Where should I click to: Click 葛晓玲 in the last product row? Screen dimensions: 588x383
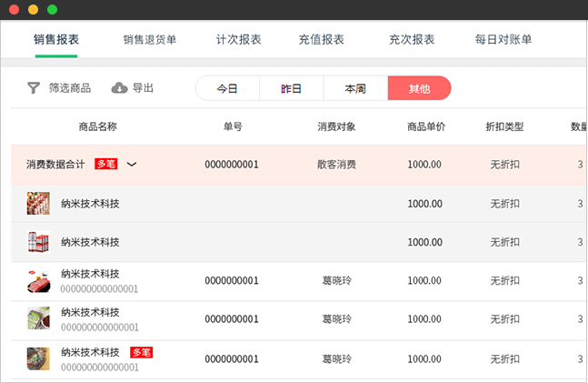click(337, 359)
